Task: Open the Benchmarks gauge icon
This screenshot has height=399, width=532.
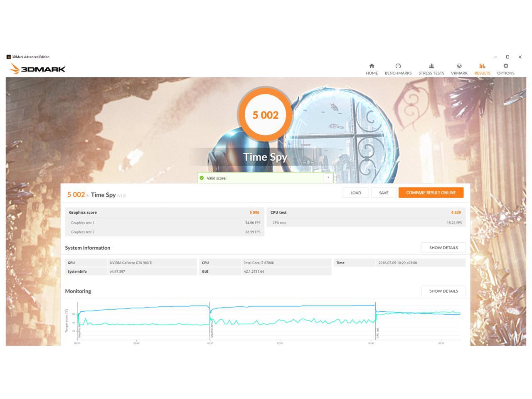Action: tap(398, 66)
